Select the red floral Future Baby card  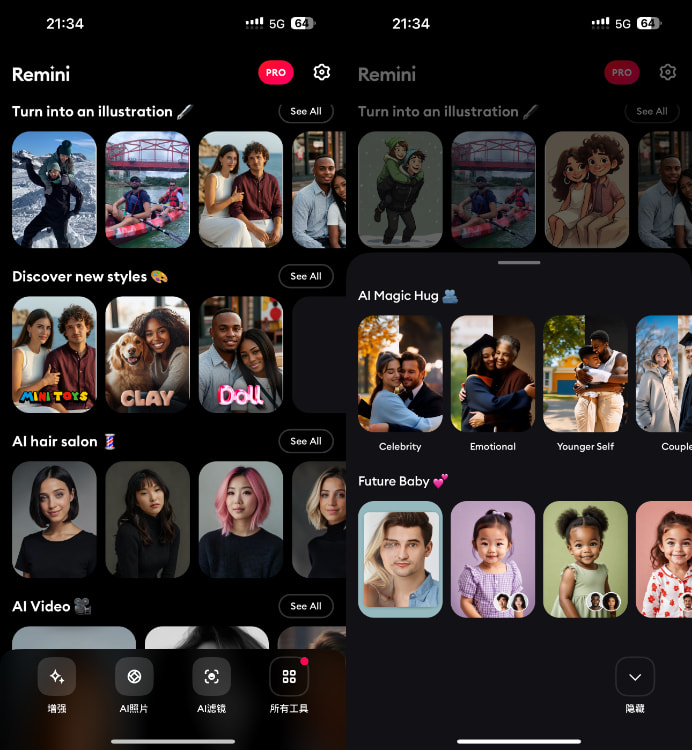(x=664, y=559)
